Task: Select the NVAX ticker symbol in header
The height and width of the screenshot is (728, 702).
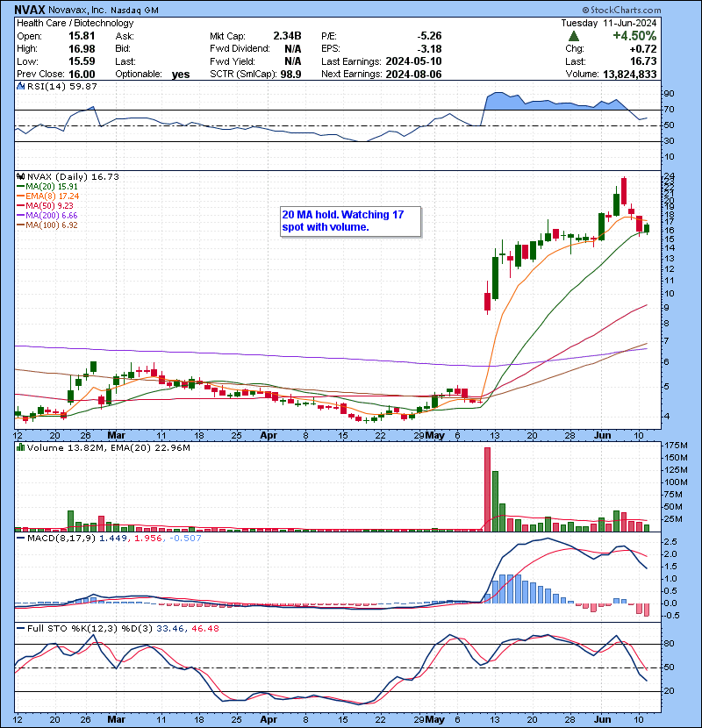Action: point(29,10)
